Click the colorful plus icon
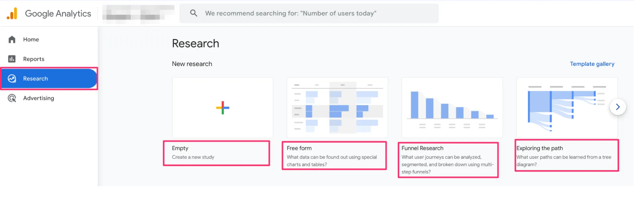The height and width of the screenshot is (197, 644). [223, 108]
